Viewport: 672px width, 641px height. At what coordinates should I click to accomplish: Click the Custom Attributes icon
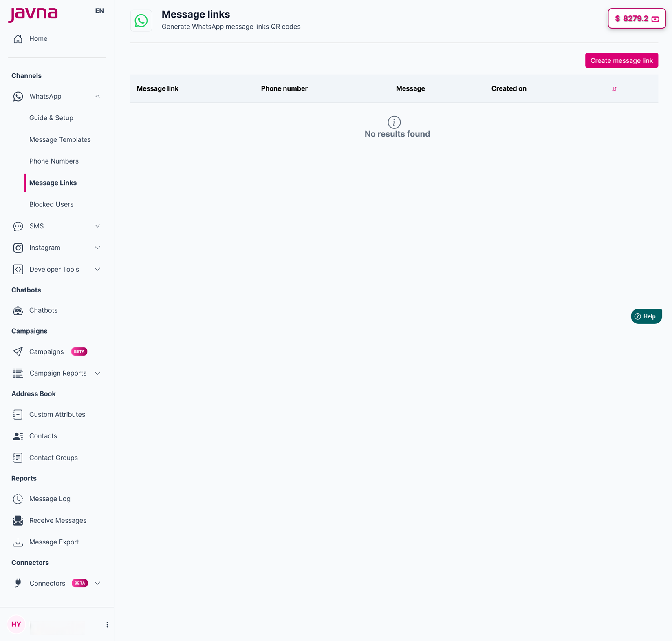(x=18, y=415)
